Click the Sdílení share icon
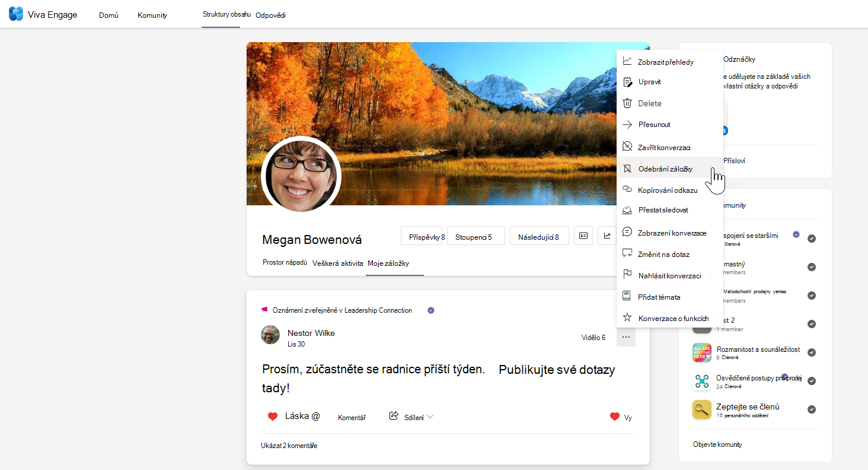Image resolution: width=868 pixels, height=470 pixels. [x=394, y=416]
